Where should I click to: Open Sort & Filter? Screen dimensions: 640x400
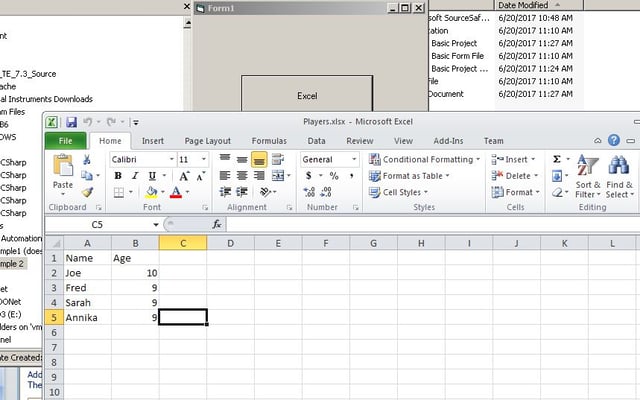pos(588,177)
